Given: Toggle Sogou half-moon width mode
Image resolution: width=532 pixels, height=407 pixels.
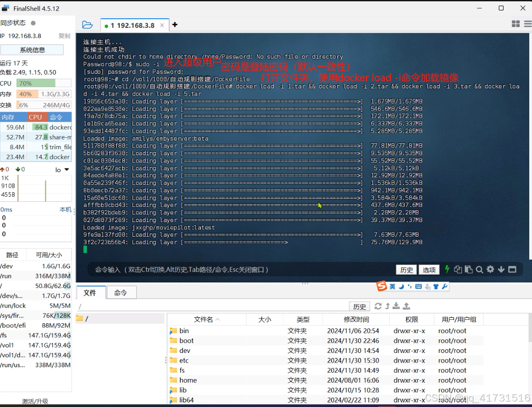Looking at the screenshot, I should [x=401, y=287].
